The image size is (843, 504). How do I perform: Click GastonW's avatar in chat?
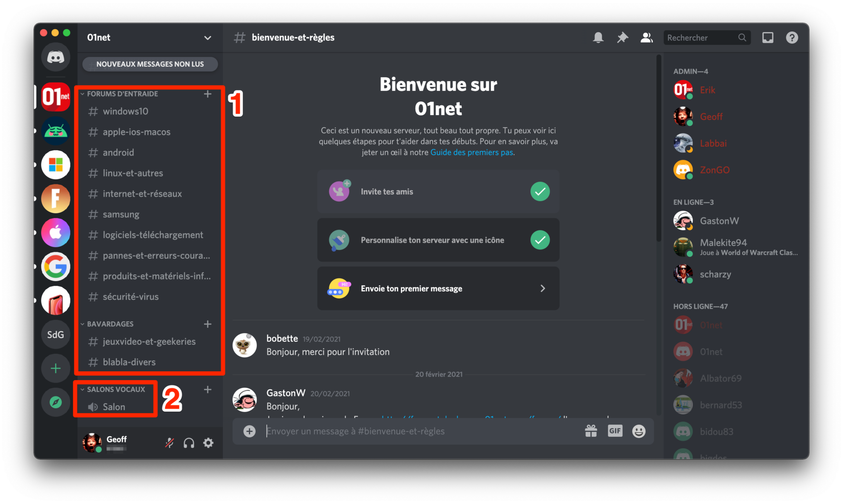[245, 400]
